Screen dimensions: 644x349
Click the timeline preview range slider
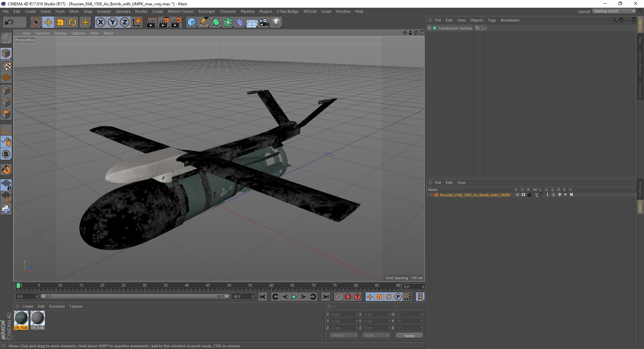tap(135, 296)
